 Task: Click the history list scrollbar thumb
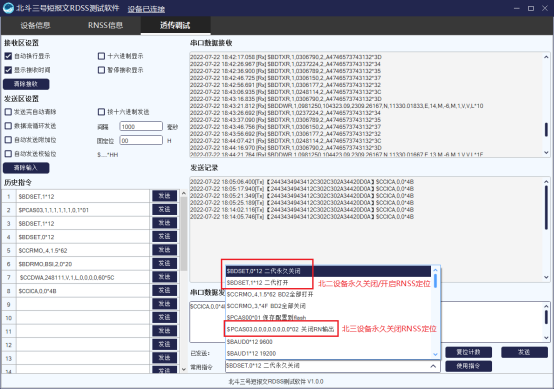tap(184, 234)
